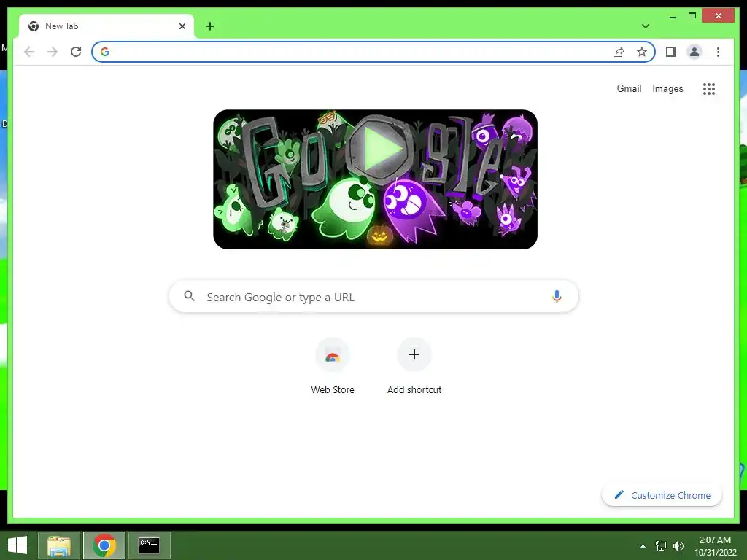747x560 pixels.
Task: Open Command Prompt from taskbar
Action: pos(149,545)
